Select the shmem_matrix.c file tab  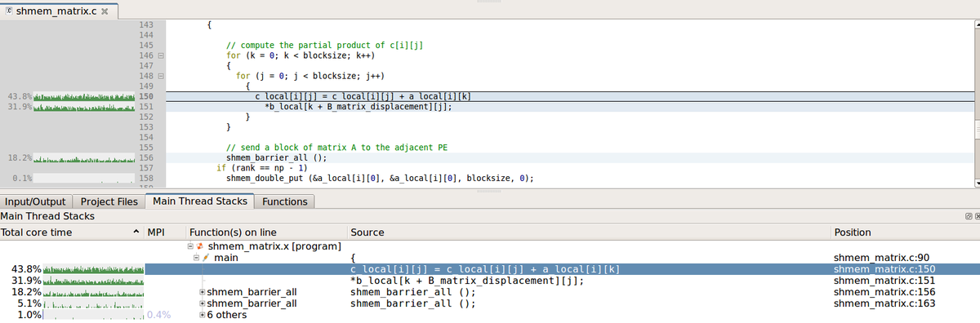(x=58, y=11)
